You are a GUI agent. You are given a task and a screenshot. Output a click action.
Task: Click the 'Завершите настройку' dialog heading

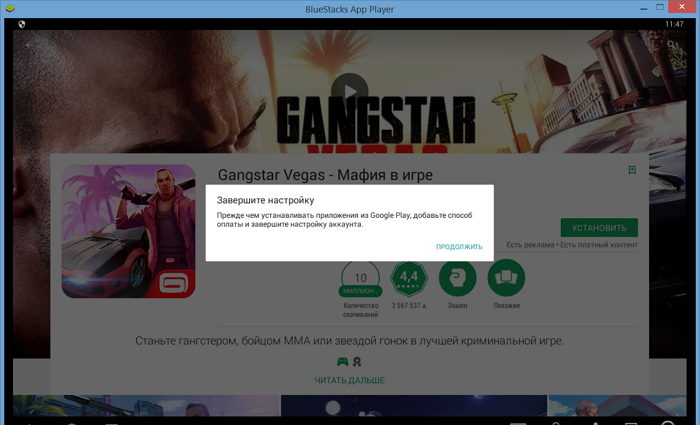coord(265,200)
